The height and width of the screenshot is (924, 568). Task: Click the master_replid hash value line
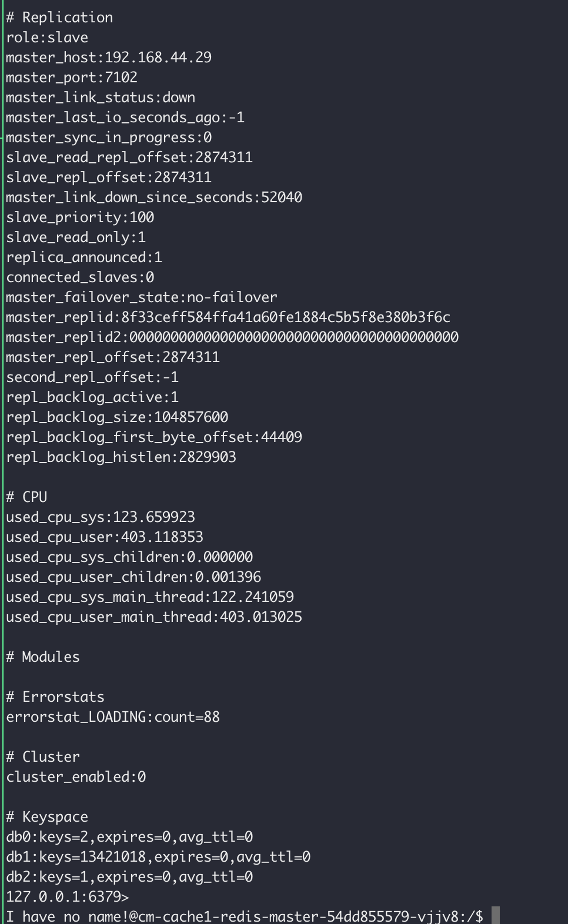pos(228,317)
